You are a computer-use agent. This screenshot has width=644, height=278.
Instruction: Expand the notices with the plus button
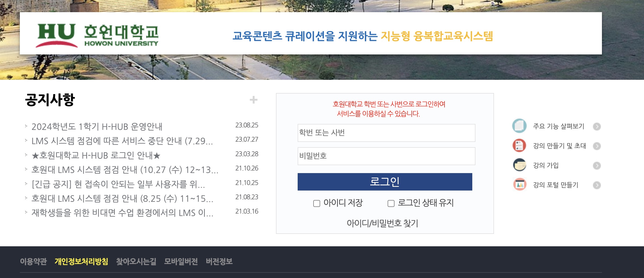254,100
